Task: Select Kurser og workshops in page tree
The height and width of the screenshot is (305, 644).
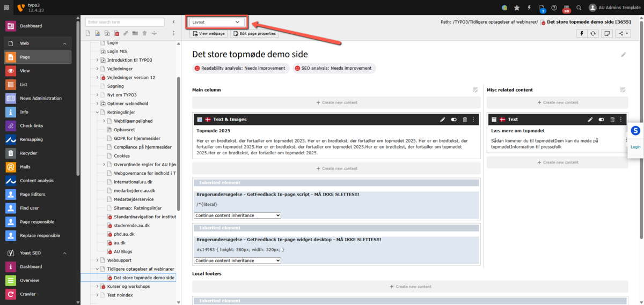Action: click(128, 286)
